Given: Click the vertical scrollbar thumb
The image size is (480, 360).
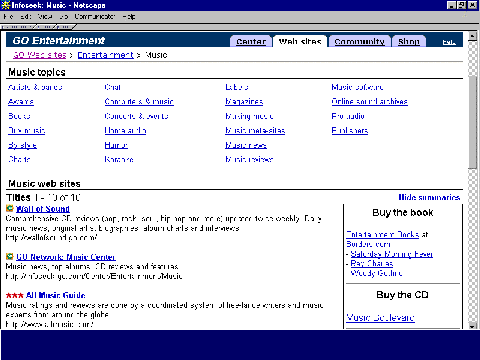Looking at the screenshot, I should pyautogui.click(x=472, y=122).
